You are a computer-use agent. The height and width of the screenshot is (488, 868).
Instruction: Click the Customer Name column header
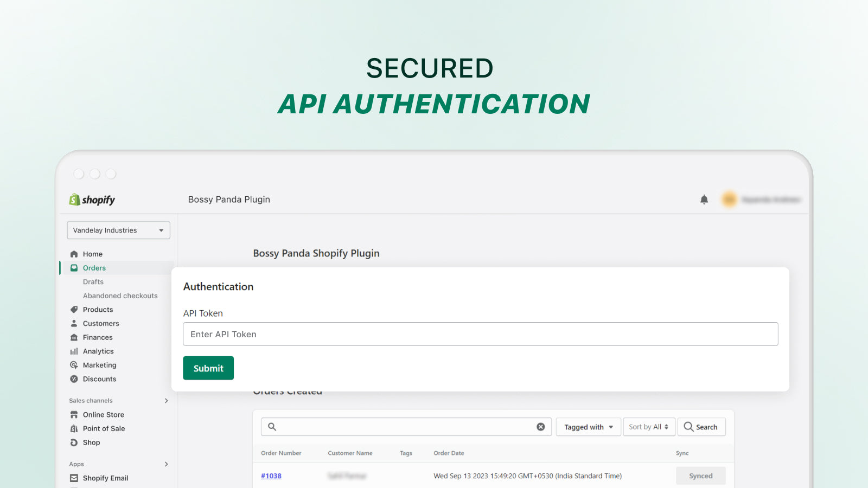tap(350, 453)
